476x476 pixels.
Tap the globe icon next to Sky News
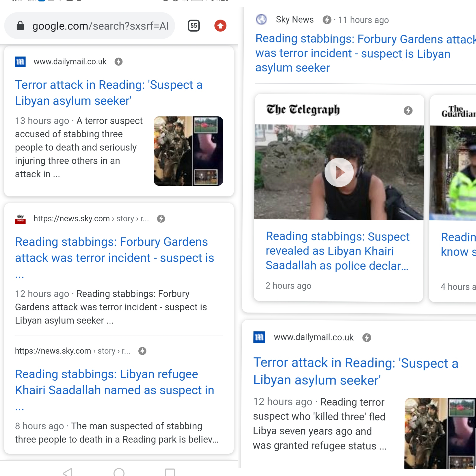(261, 19)
